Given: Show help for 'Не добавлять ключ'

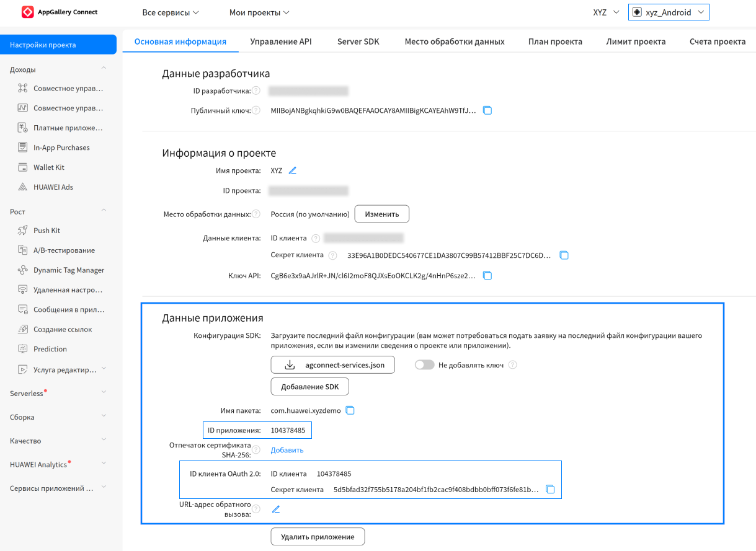Looking at the screenshot, I should point(512,365).
